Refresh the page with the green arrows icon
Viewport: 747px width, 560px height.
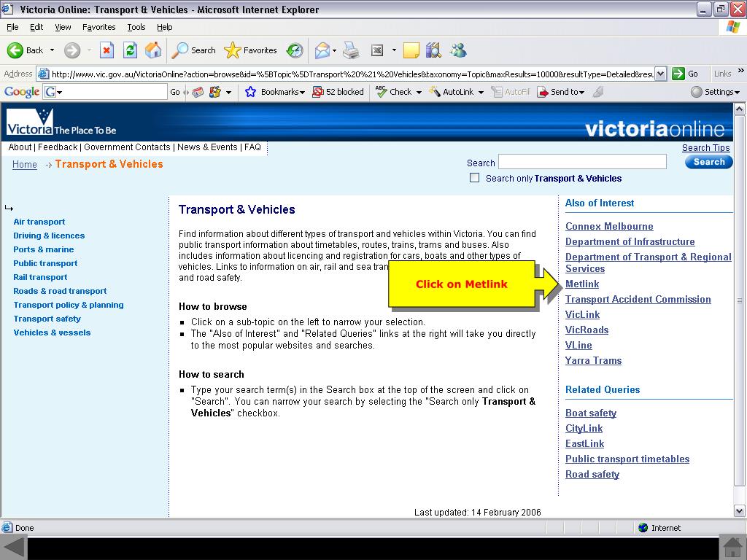point(130,50)
